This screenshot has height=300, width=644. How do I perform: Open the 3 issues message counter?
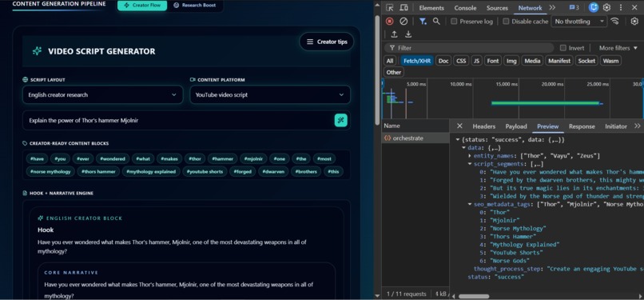pos(574,7)
